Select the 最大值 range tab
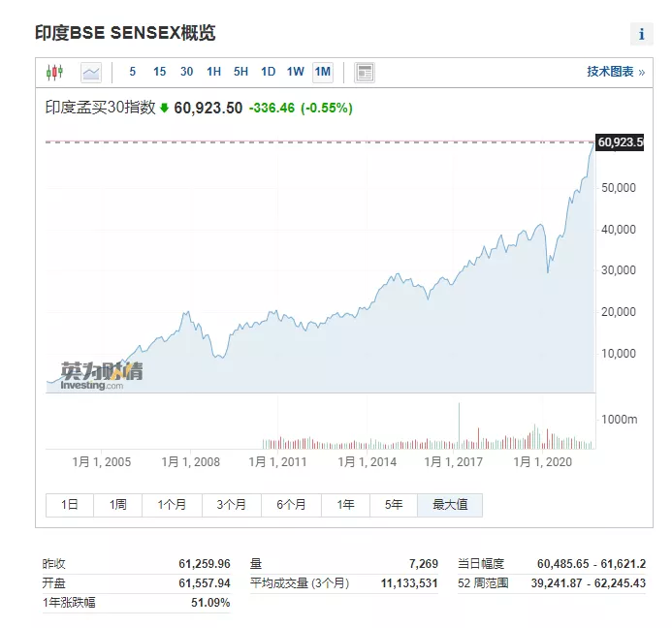 point(450,505)
